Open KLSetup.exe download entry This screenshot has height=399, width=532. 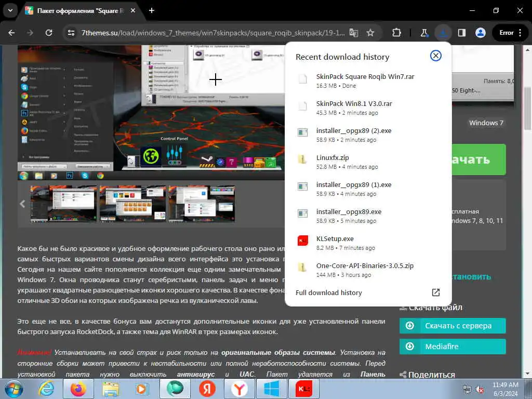pyautogui.click(x=368, y=243)
